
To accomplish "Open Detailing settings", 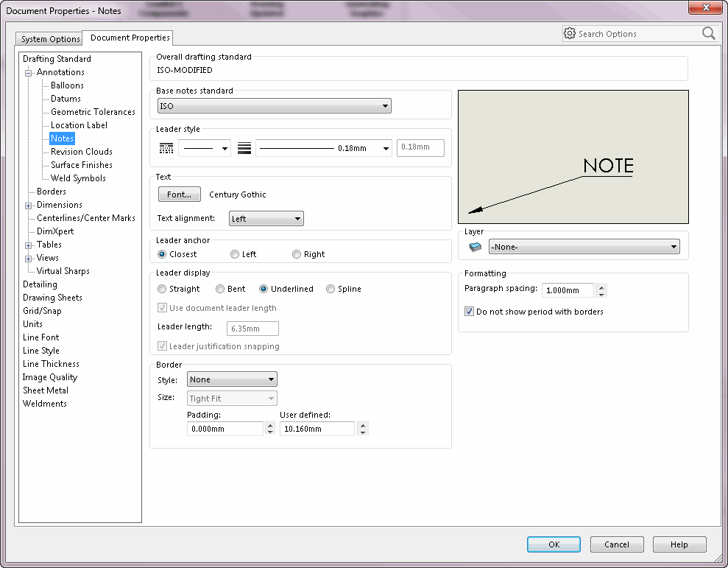I will 40,284.
